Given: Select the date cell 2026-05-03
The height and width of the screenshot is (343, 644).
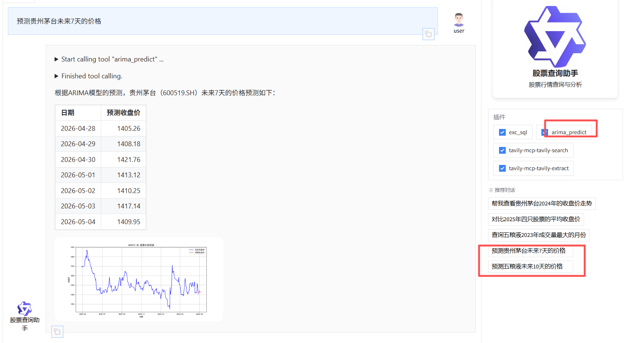Looking at the screenshot, I should pyautogui.click(x=78, y=206).
